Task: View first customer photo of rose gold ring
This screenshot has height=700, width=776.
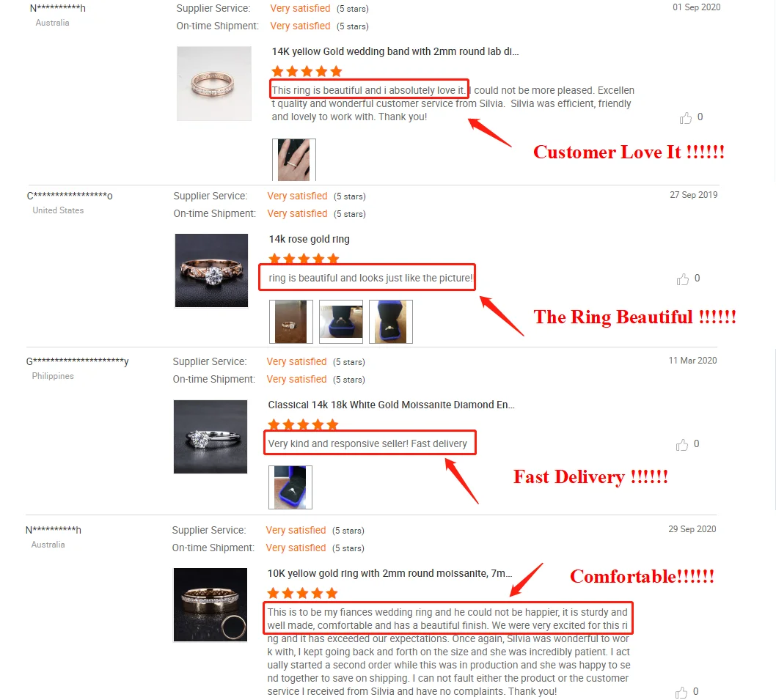Action: [291, 322]
